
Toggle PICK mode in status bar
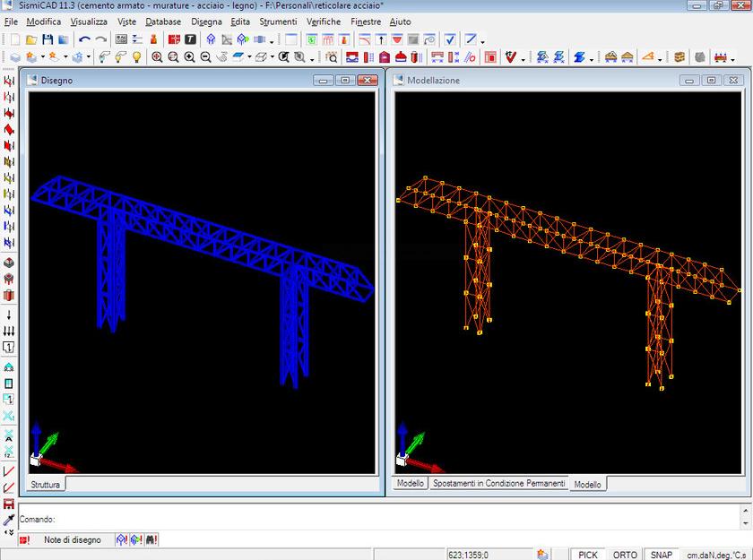click(587, 555)
